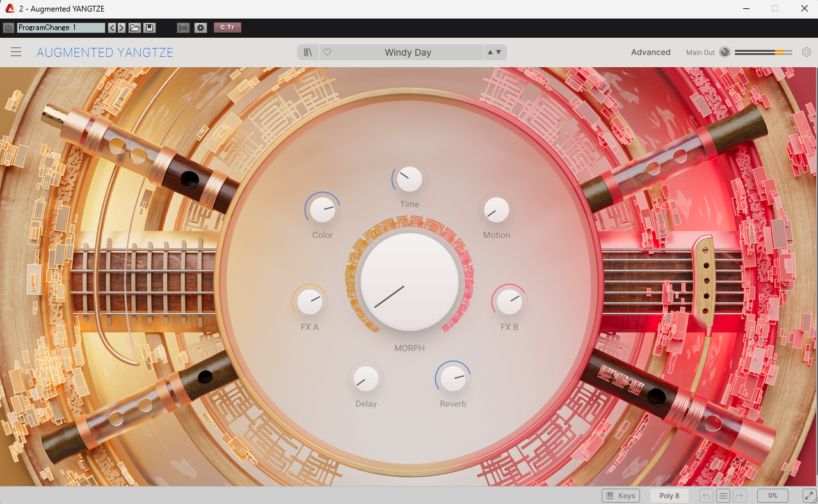818x504 pixels.
Task: Click the FX A knob
Action: 310,302
